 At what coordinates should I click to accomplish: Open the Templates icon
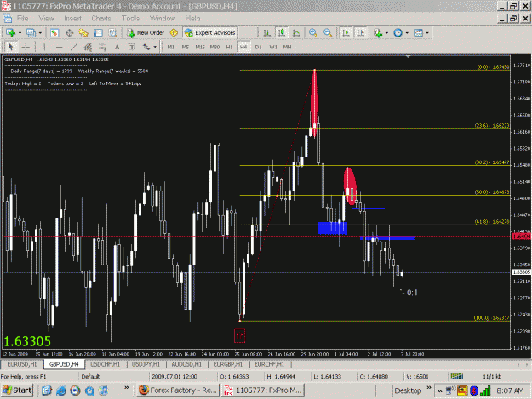coord(418,33)
